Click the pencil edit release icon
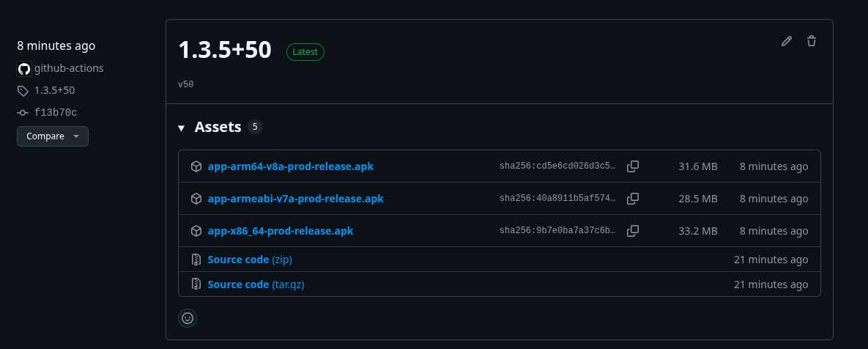 [x=786, y=41]
